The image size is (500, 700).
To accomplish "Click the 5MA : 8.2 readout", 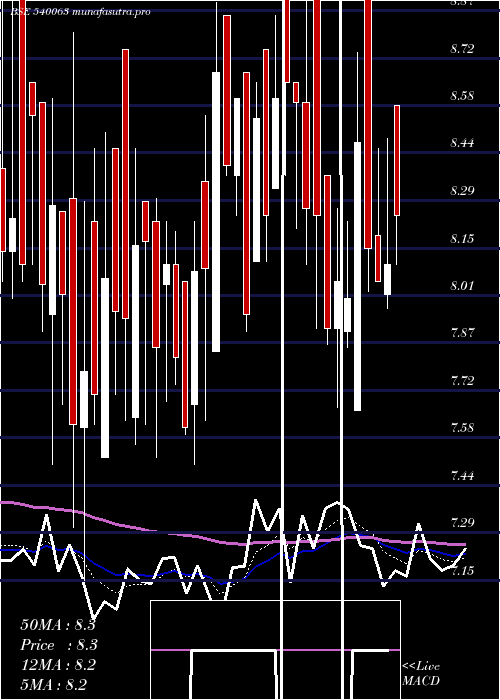I will (x=54, y=684).
